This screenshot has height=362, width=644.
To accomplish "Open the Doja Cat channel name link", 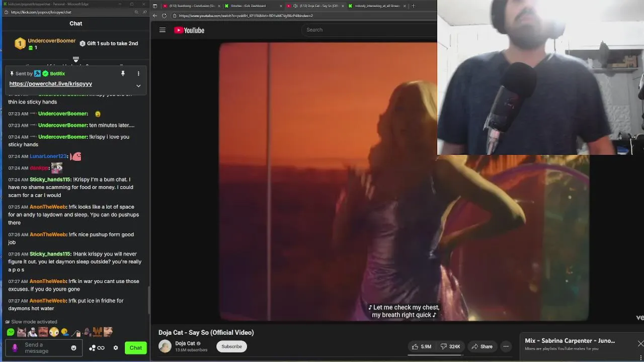I will tap(185, 343).
